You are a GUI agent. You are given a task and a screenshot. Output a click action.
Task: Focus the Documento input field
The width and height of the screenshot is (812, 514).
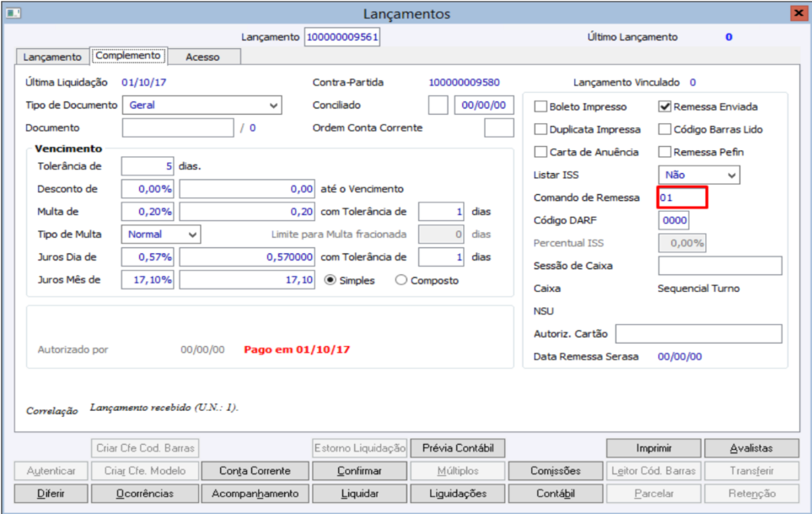[x=178, y=128]
